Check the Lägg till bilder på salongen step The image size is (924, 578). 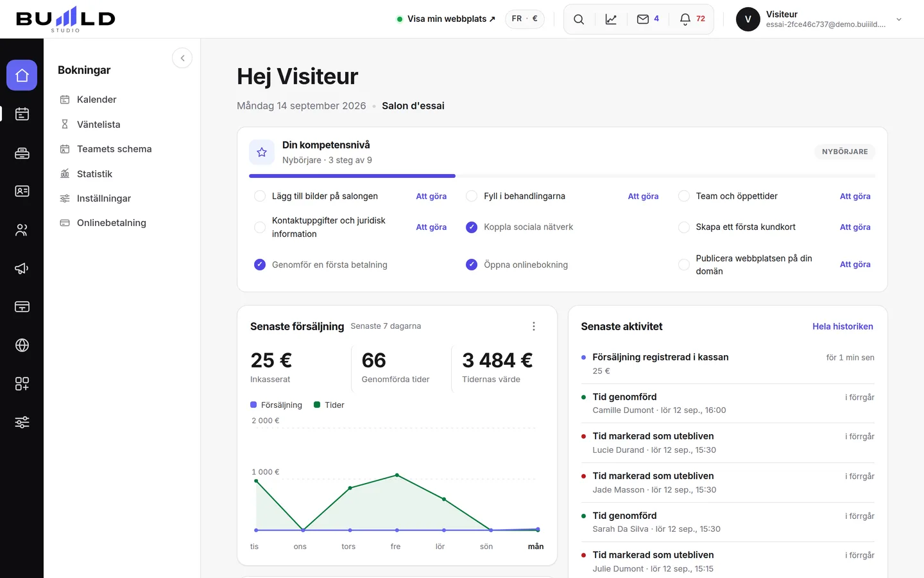tap(260, 196)
